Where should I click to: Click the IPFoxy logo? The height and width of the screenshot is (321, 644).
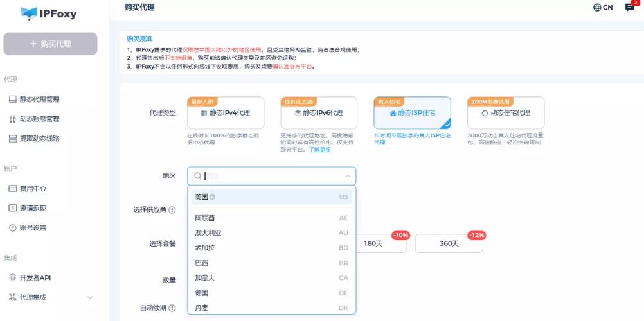(48, 13)
